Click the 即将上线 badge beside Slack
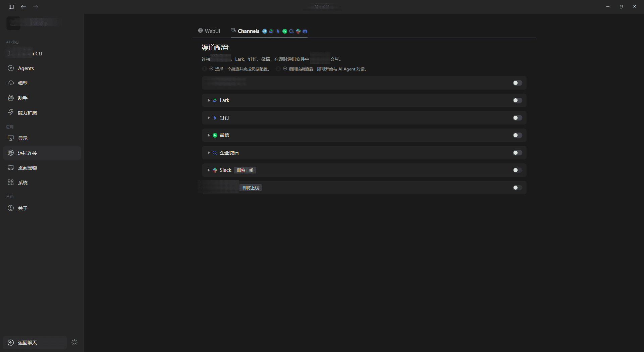The width and height of the screenshot is (644, 352). pyautogui.click(x=245, y=170)
